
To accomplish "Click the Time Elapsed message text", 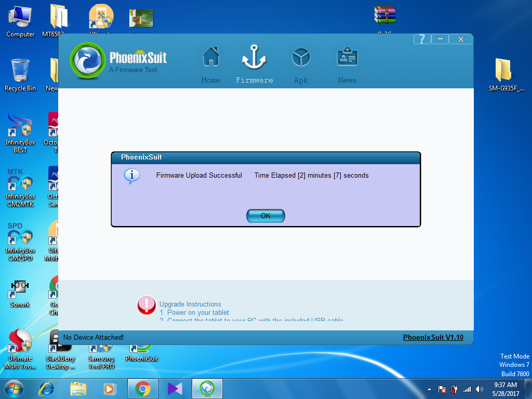I will click(311, 176).
